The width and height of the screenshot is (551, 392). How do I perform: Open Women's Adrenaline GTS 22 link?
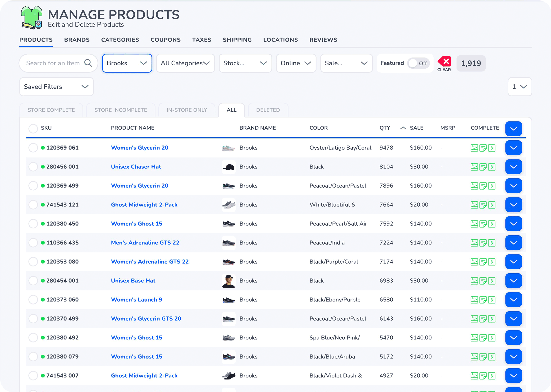150,262
